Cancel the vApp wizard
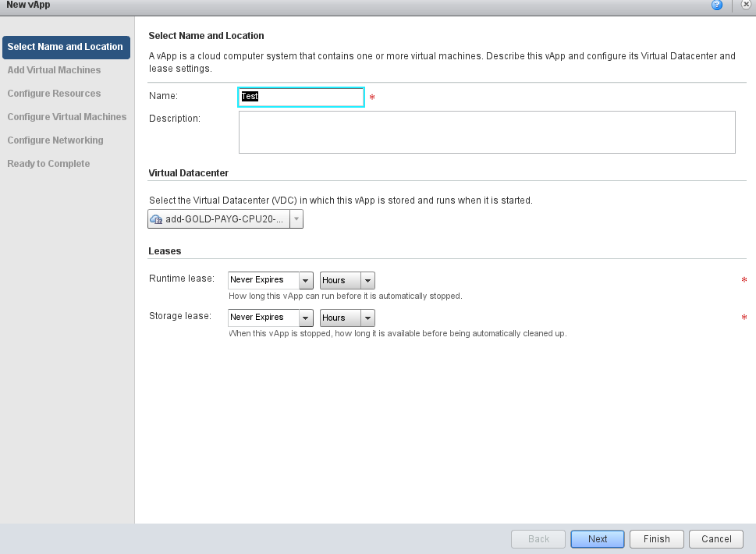This screenshot has height=554, width=756. pos(716,539)
